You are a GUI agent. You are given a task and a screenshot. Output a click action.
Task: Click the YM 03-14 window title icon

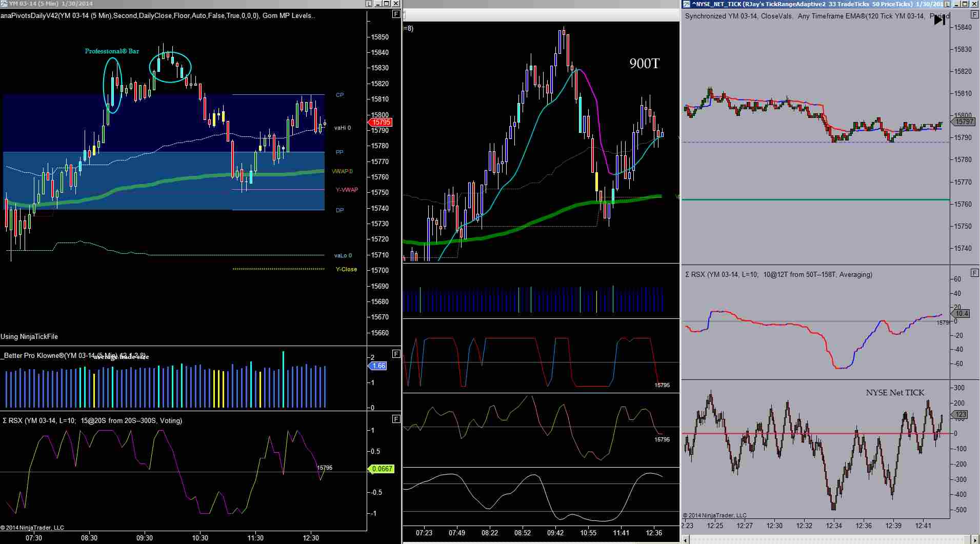click(x=4, y=4)
